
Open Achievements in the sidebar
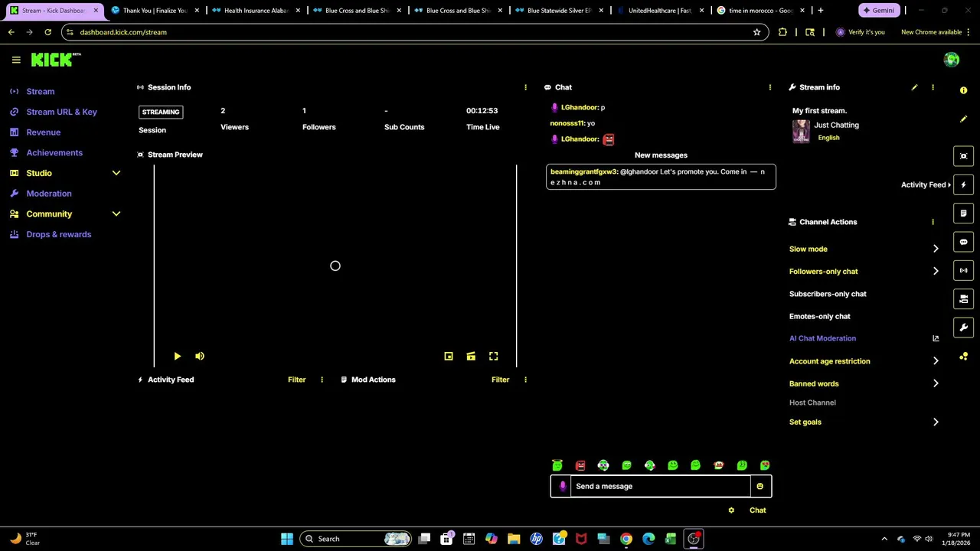pos(54,152)
